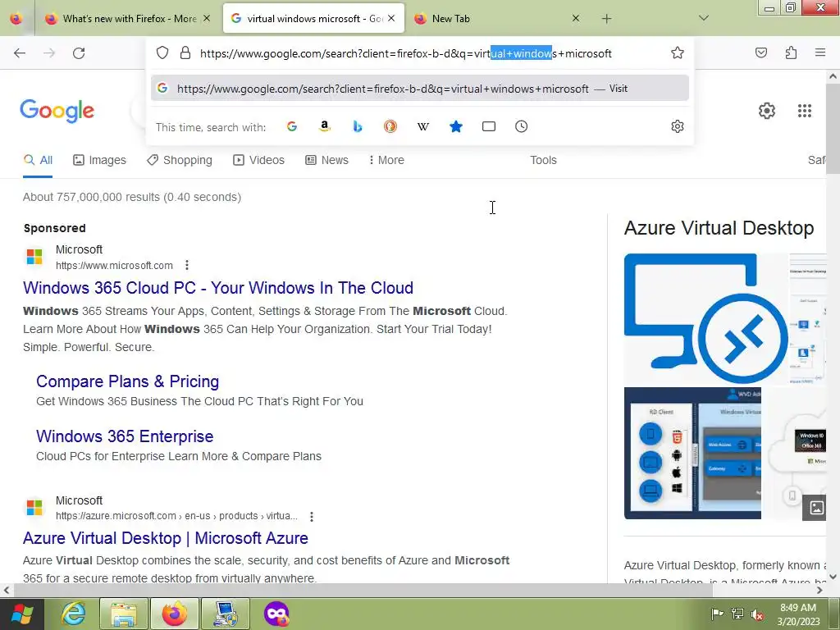
Task: Open Windows 365 Enterprise link
Action: pos(125,436)
